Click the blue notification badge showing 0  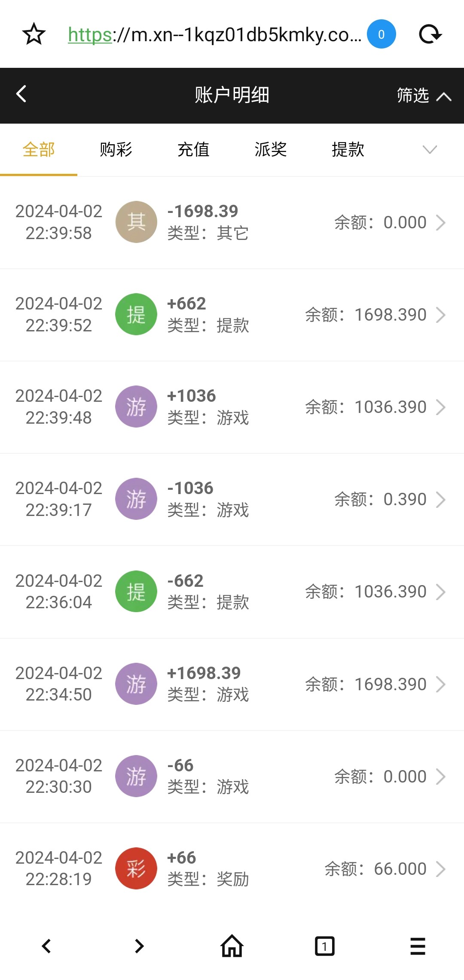click(381, 34)
